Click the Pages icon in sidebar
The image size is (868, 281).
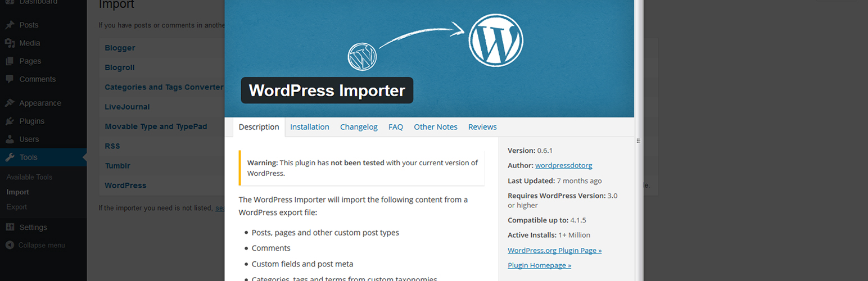click(10, 61)
